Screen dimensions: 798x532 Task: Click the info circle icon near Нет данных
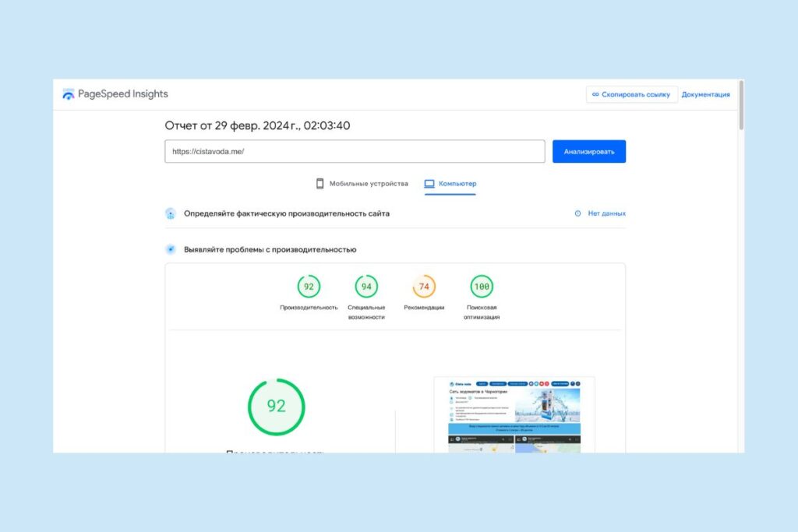(577, 213)
